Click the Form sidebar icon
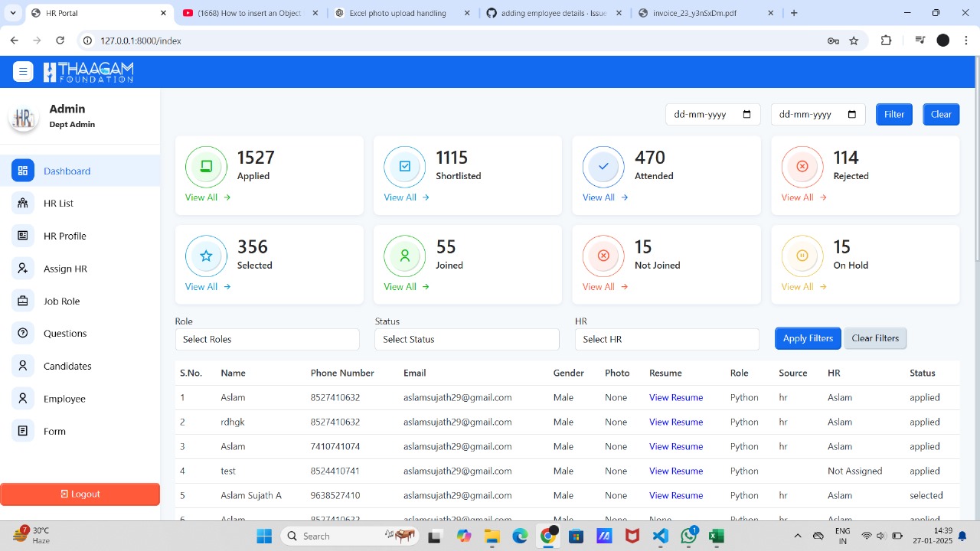Image resolution: width=980 pixels, height=551 pixels. point(23,431)
